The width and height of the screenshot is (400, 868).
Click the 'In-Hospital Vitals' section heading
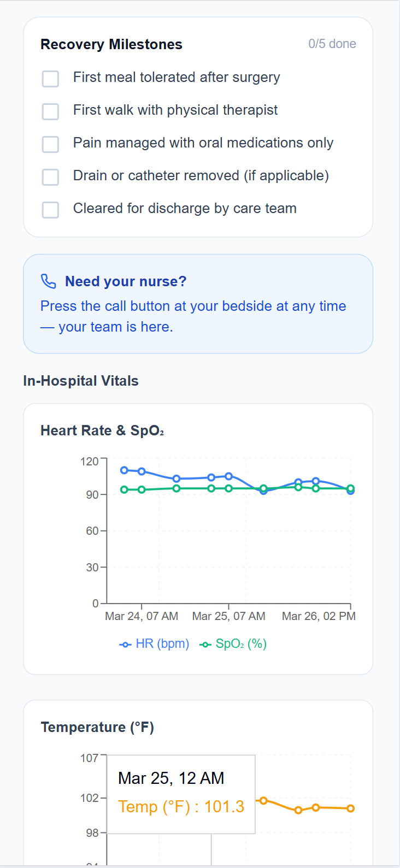coord(81,381)
